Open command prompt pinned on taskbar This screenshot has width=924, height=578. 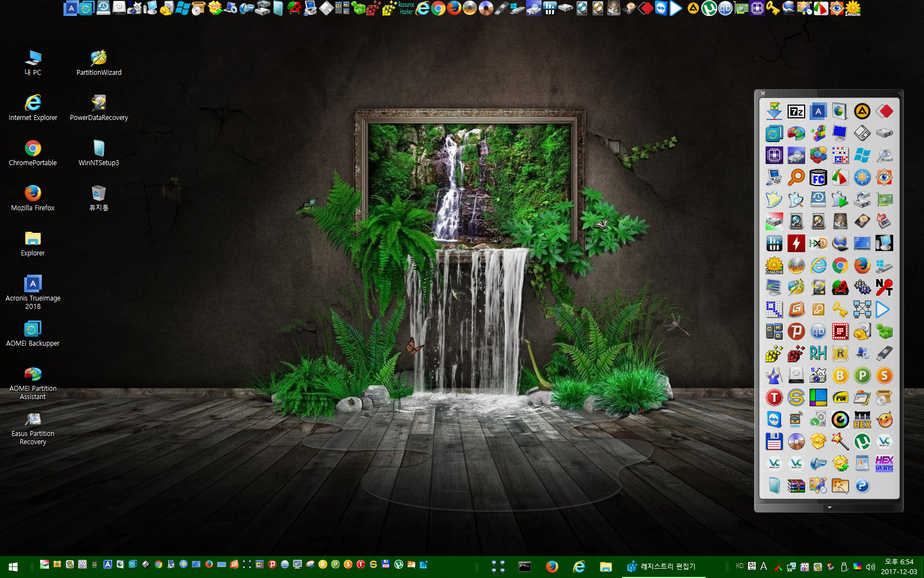click(x=525, y=566)
